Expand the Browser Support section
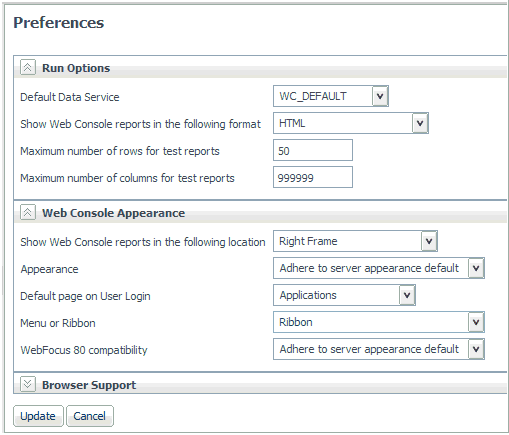Screen dimensions: 509x435 [x=28, y=384]
